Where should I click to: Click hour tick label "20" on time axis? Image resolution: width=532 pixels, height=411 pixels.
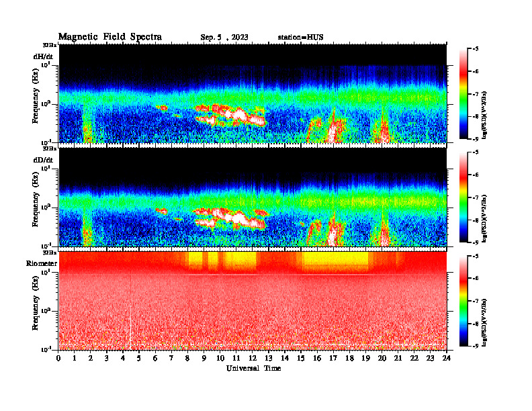point(382,358)
